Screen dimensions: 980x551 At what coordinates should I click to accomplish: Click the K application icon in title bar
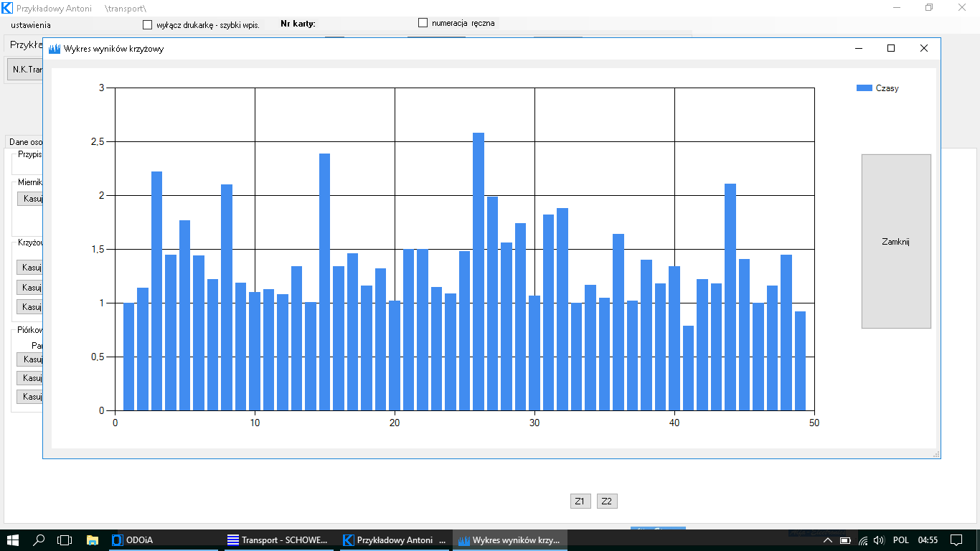[x=7, y=7]
